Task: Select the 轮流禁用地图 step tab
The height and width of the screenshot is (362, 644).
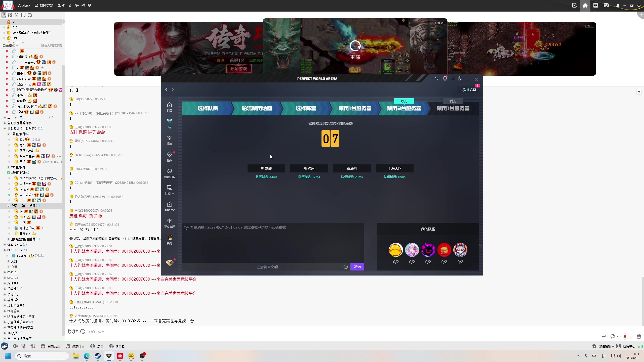Action: (257, 108)
